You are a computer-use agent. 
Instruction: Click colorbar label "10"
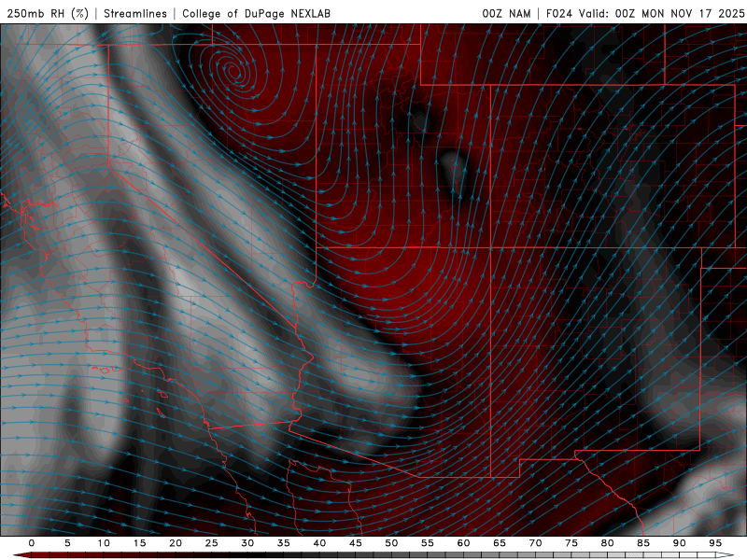104,543
